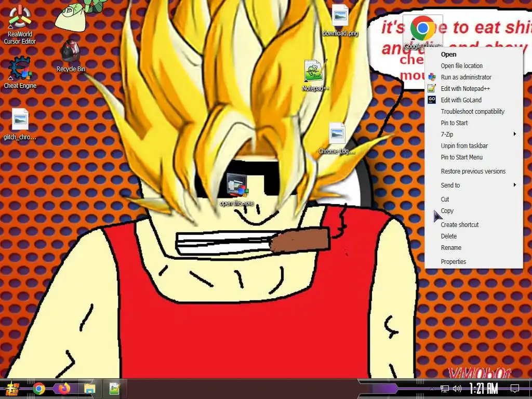The image size is (532, 399).
Task: Choose Edit with Notepad++
Action: [x=474, y=88]
